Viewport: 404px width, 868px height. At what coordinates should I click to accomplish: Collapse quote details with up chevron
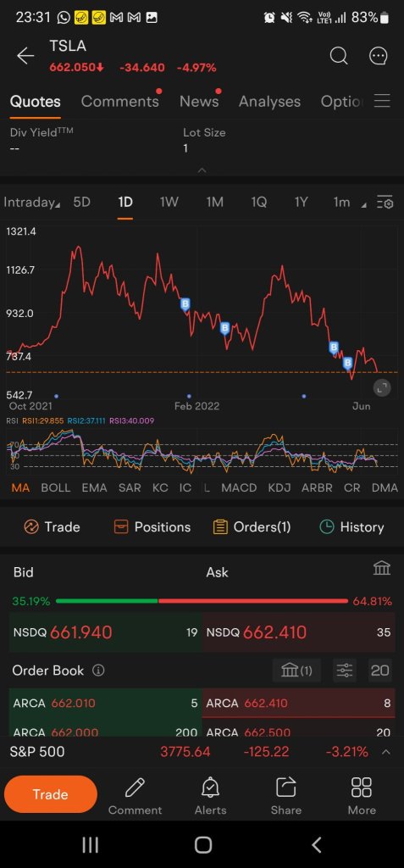[202, 170]
